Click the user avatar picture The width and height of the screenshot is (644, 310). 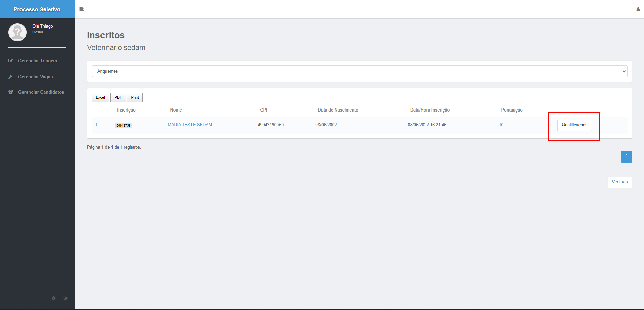tap(17, 32)
